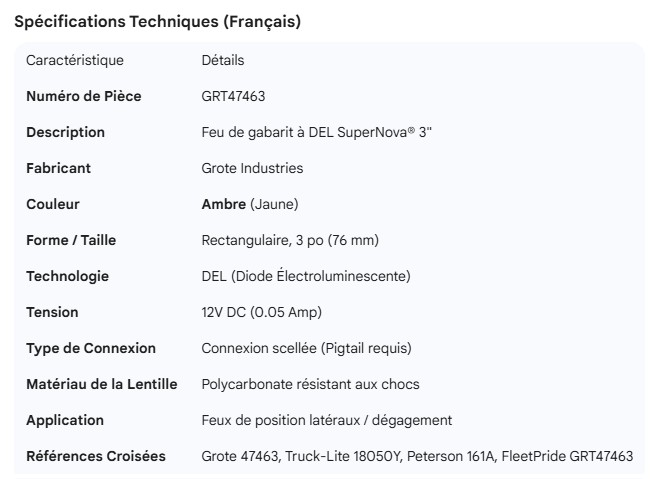Screen dimensions: 651x479
Task: Click the Description row label
Action: point(65,132)
